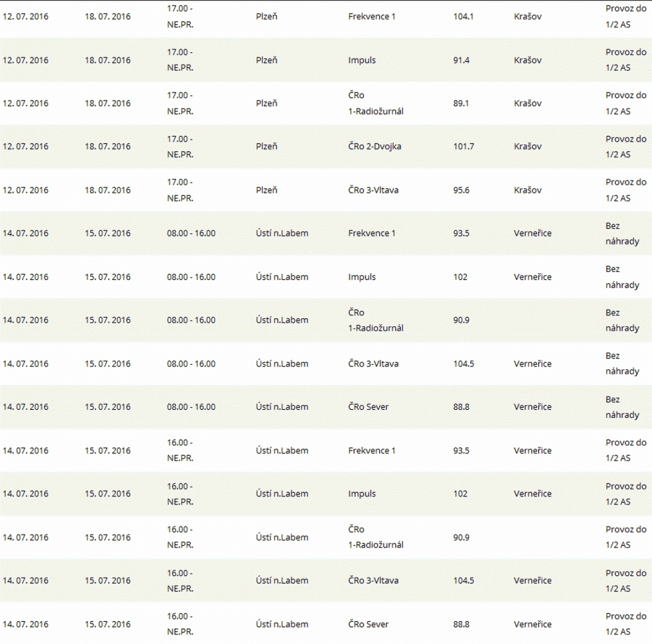Select Frekvence 1 in the Plzeň row
The width and height of the screenshot is (652, 644).
pyautogui.click(x=371, y=17)
